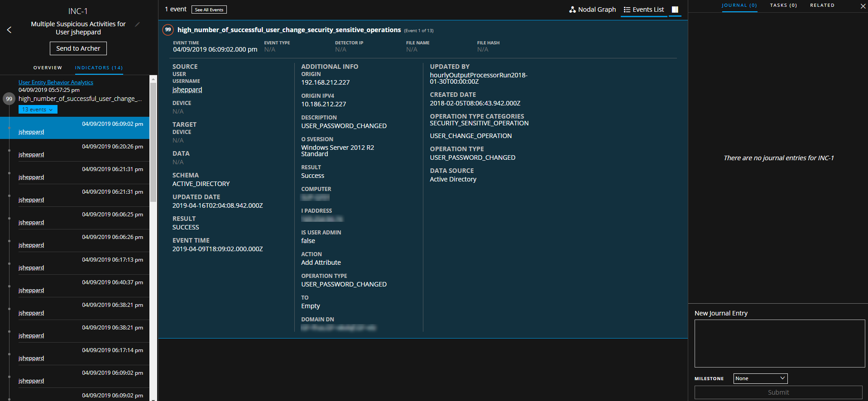Open the Nodal Graph view
868x401 pixels.
(592, 10)
